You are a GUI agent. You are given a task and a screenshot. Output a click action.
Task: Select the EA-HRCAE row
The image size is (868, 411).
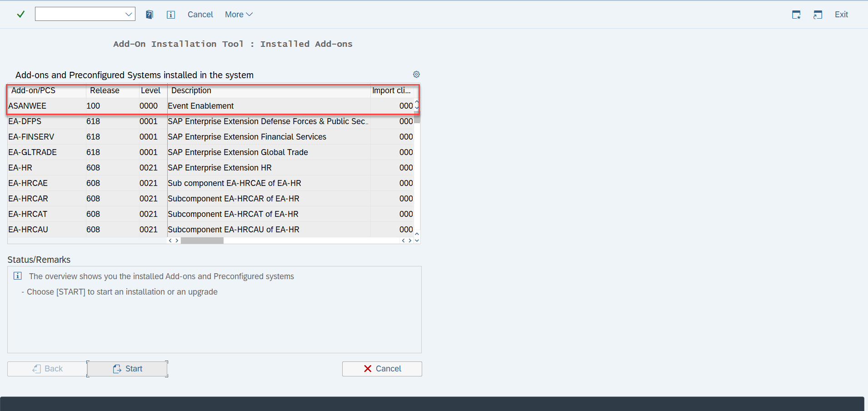210,183
